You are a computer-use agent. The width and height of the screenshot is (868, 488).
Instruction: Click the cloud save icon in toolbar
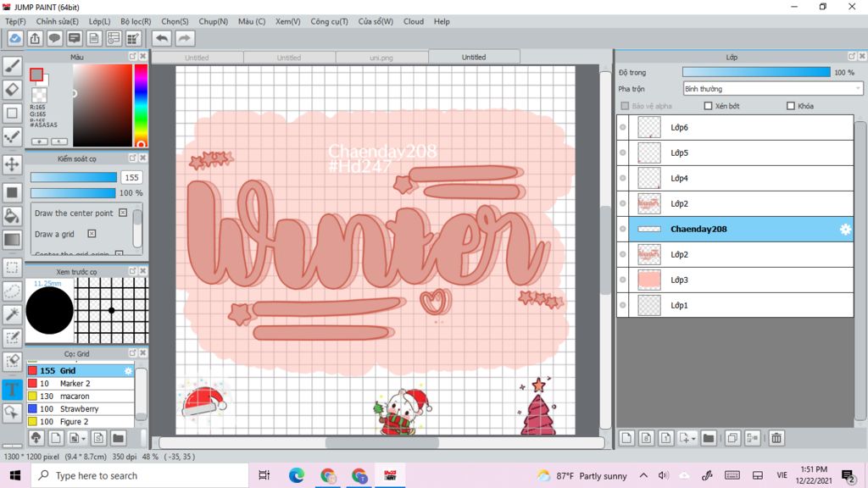coord(15,38)
